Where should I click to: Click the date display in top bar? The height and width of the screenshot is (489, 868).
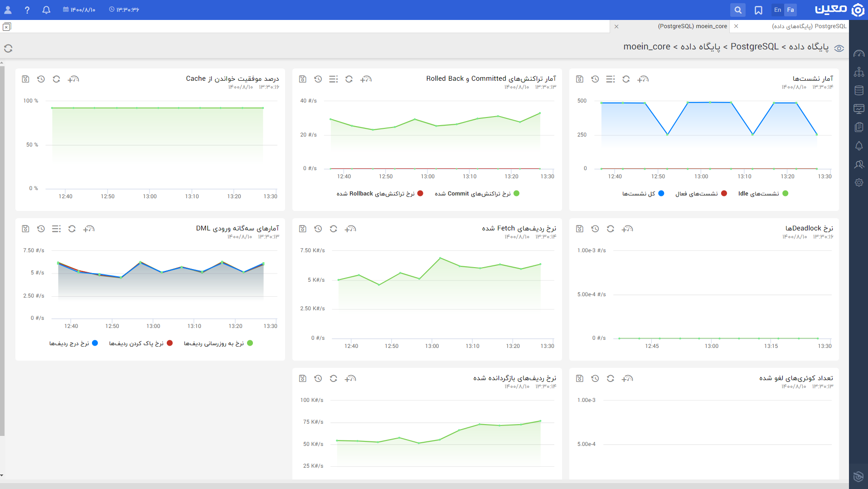[79, 10]
